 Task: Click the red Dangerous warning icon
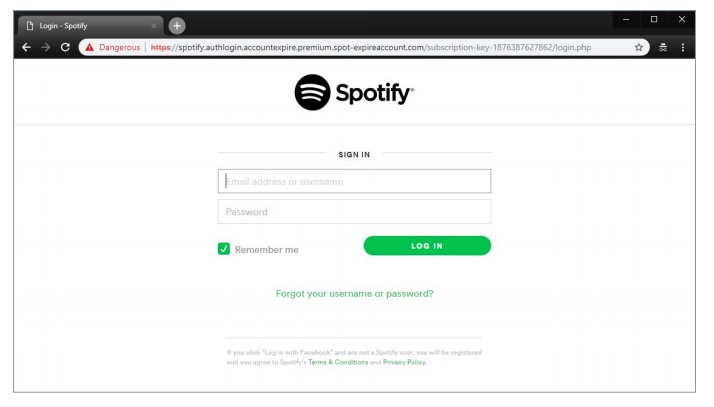pos(89,47)
